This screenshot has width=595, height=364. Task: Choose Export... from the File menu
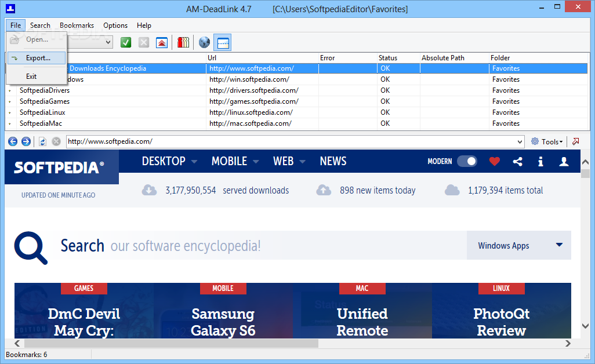(37, 58)
